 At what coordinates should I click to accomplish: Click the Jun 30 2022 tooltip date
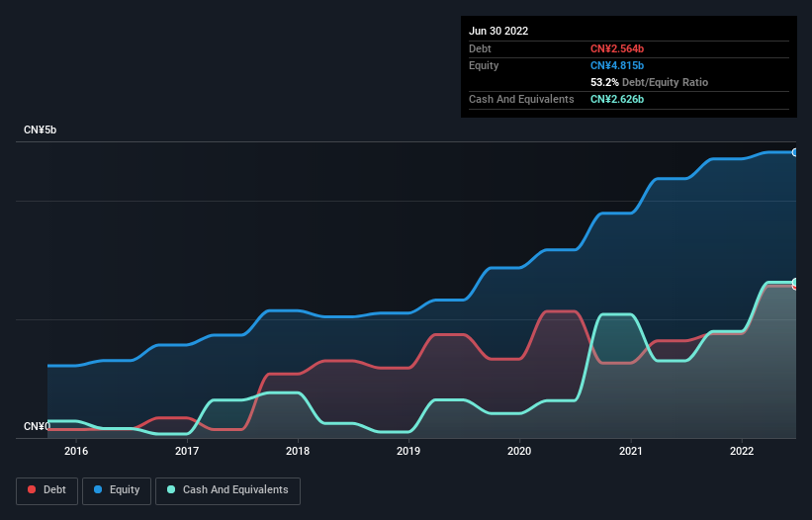coord(498,31)
